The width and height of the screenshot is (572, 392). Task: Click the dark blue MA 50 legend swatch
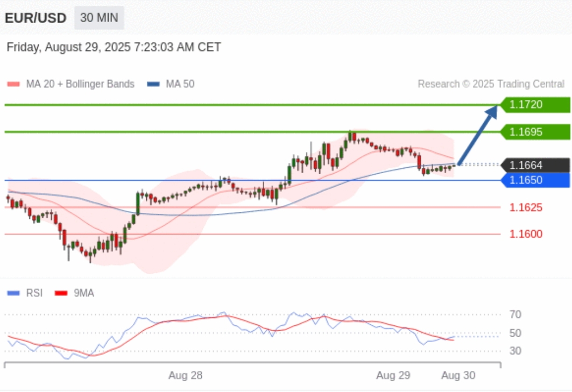pyautogui.click(x=153, y=84)
